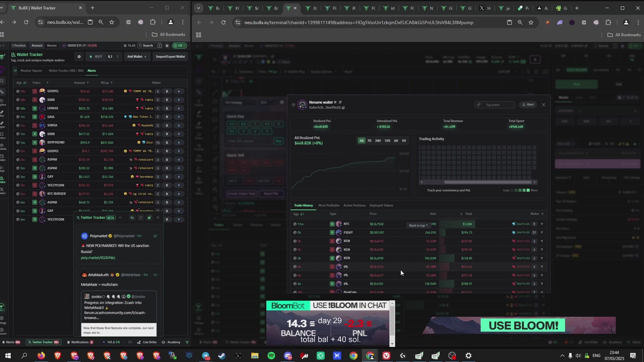Mute Twitter Tracker with the crossed-out icon

click(132, 218)
